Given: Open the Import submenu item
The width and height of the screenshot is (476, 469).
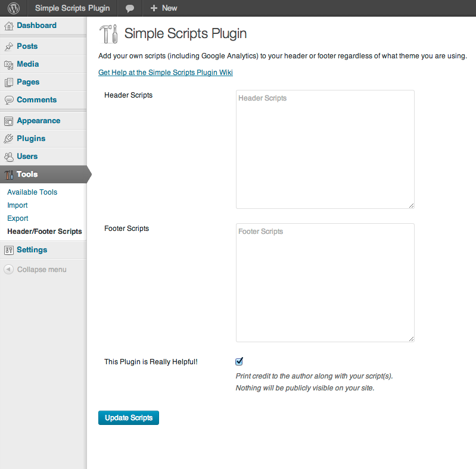Looking at the screenshot, I should 17,205.
